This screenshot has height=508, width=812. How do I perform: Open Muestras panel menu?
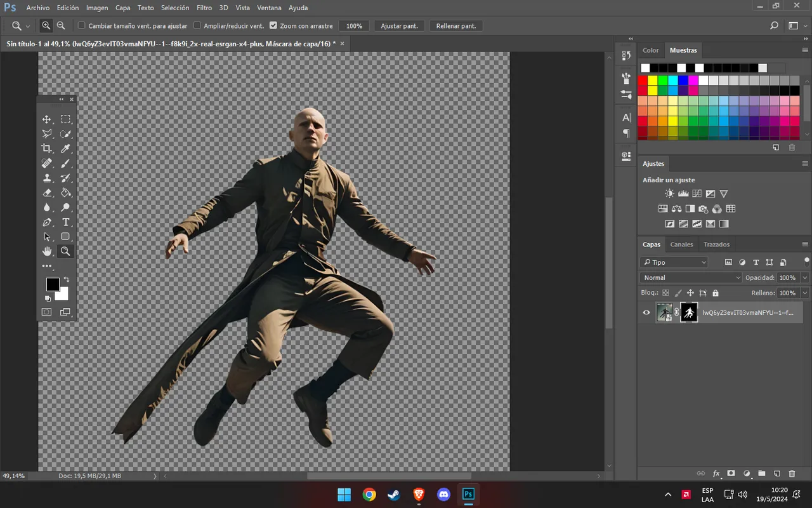click(805, 50)
